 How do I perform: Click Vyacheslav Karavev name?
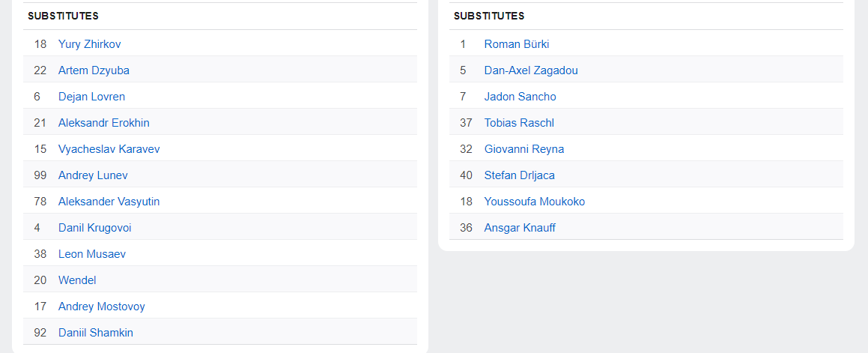pos(109,149)
